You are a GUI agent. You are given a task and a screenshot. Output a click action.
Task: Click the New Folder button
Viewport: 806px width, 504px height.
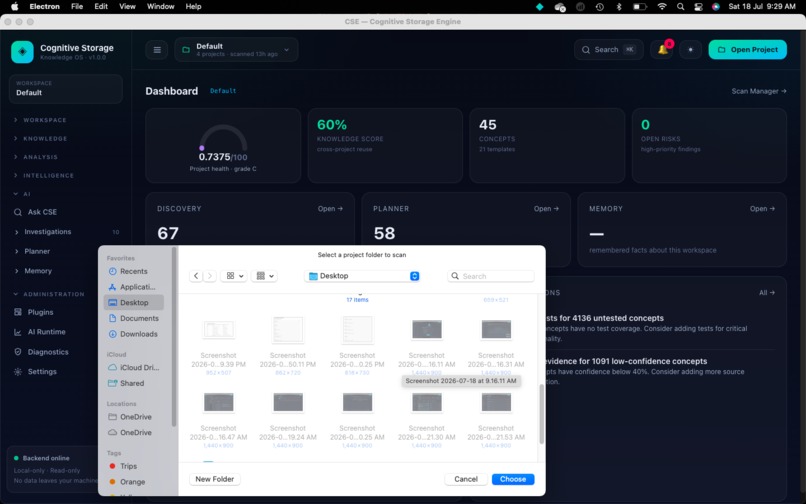(x=215, y=479)
